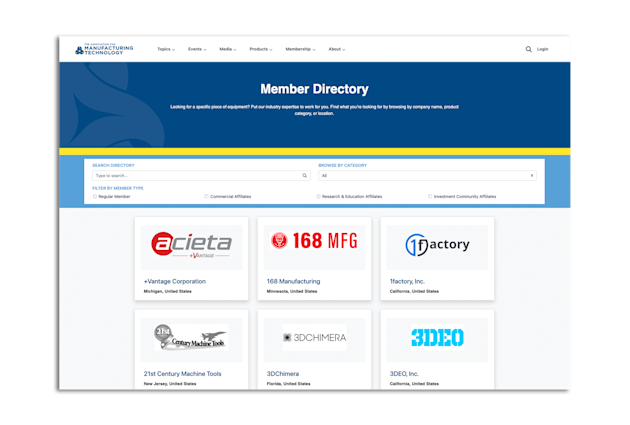Open the Events menu
Viewport: 630px width, 425px height.
(x=197, y=49)
